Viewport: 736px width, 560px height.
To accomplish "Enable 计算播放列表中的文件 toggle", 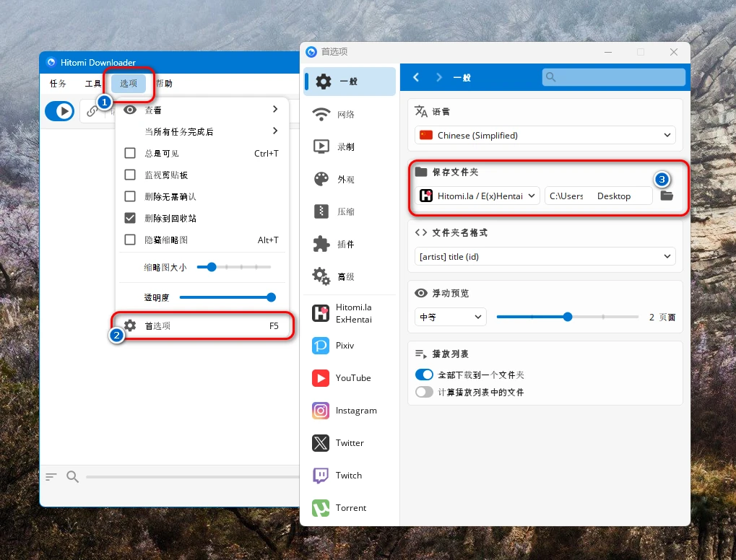I will point(424,393).
